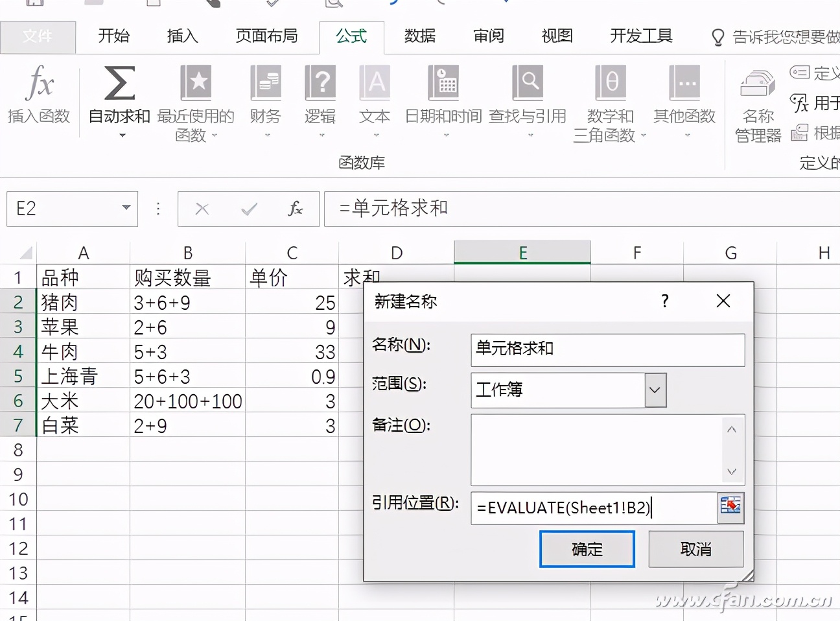The height and width of the screenshot is (621, 840).
Task: Switch to the 数据 tab
Action: (420, 36)
